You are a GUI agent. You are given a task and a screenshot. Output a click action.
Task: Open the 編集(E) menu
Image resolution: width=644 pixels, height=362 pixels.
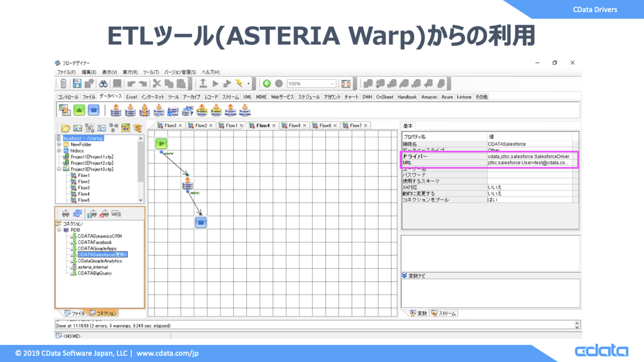(x=89, y=72)
